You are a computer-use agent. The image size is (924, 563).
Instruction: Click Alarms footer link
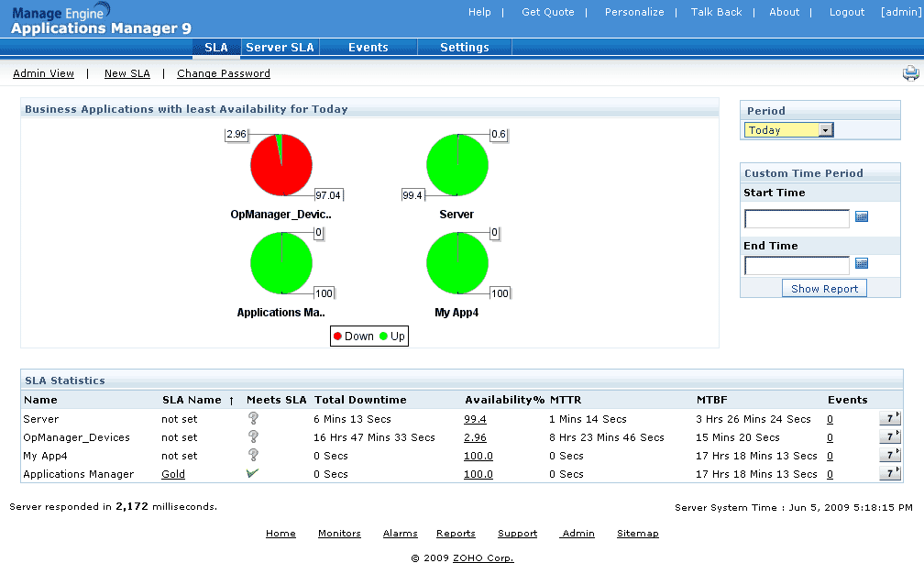[x=400, y=533]
